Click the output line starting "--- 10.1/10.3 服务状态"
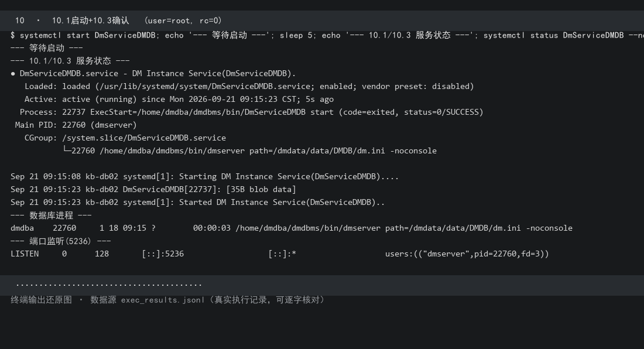Image resolution: width=644 pixels, height=349 pixels. [x=70, y=61]
